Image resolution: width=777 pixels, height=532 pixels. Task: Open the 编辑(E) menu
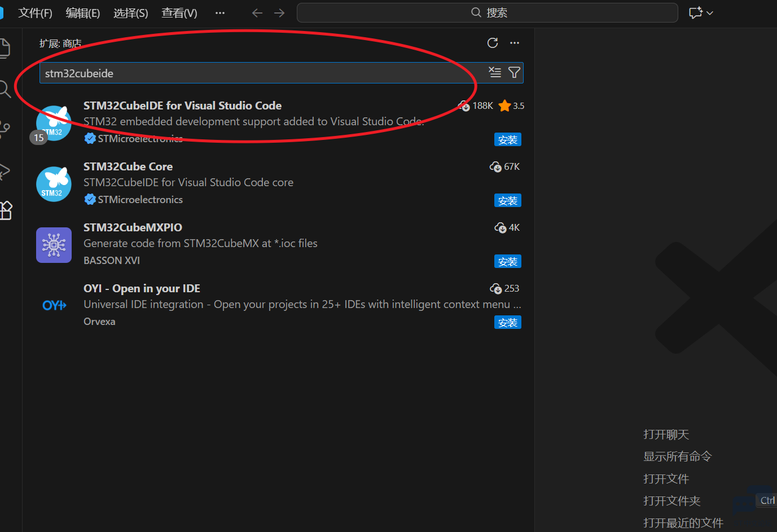[83, 13]
